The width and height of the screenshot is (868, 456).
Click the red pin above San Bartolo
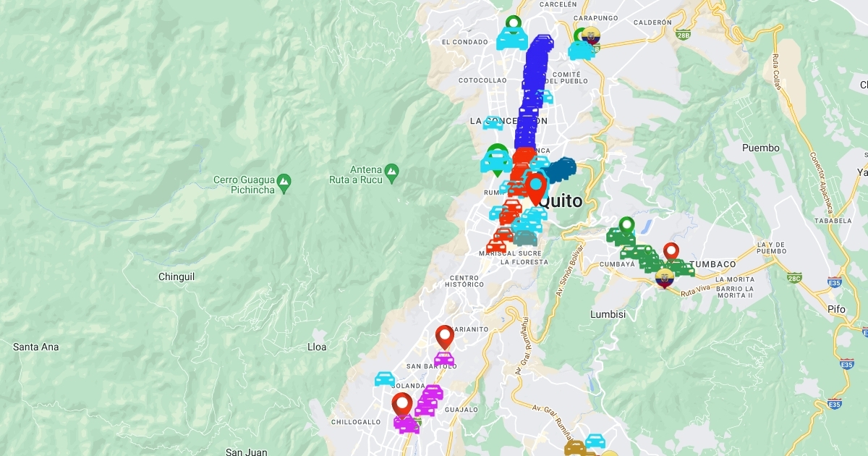click(444, 337)
